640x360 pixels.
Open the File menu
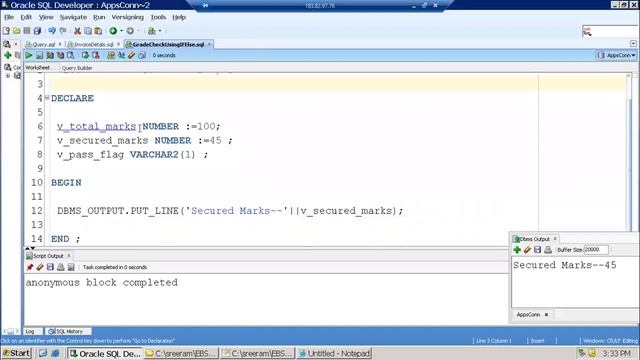pos(9,17)
